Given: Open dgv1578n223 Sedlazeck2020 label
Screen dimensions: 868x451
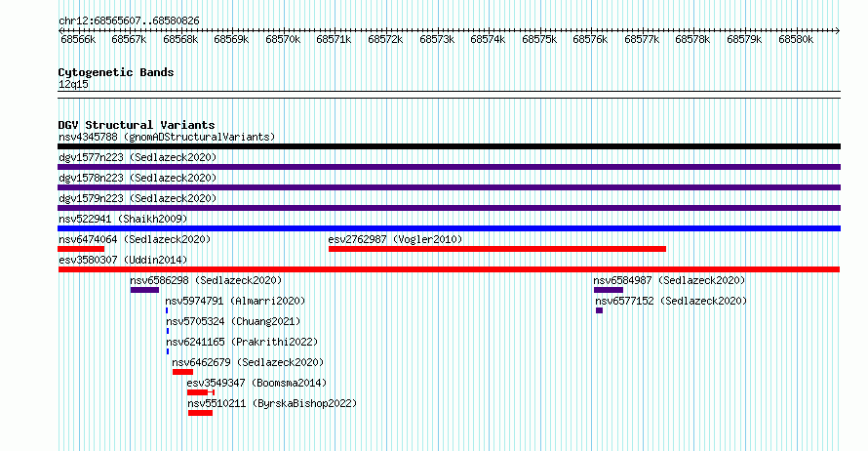Looking at the screenshot, I should [x=138, y=178].
